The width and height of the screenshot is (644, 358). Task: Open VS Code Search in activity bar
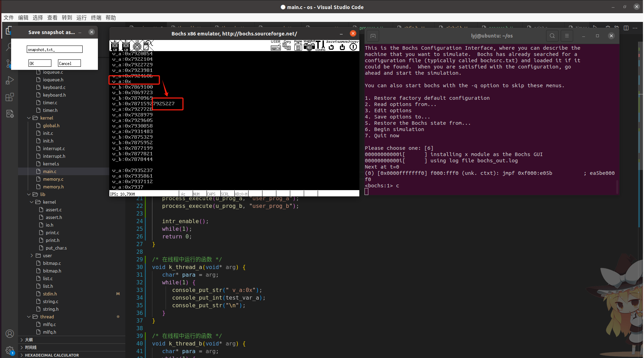[x=9, y=47]
